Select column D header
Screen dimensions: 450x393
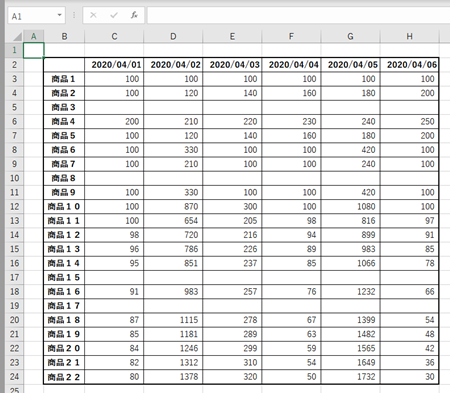coord(173,36)
